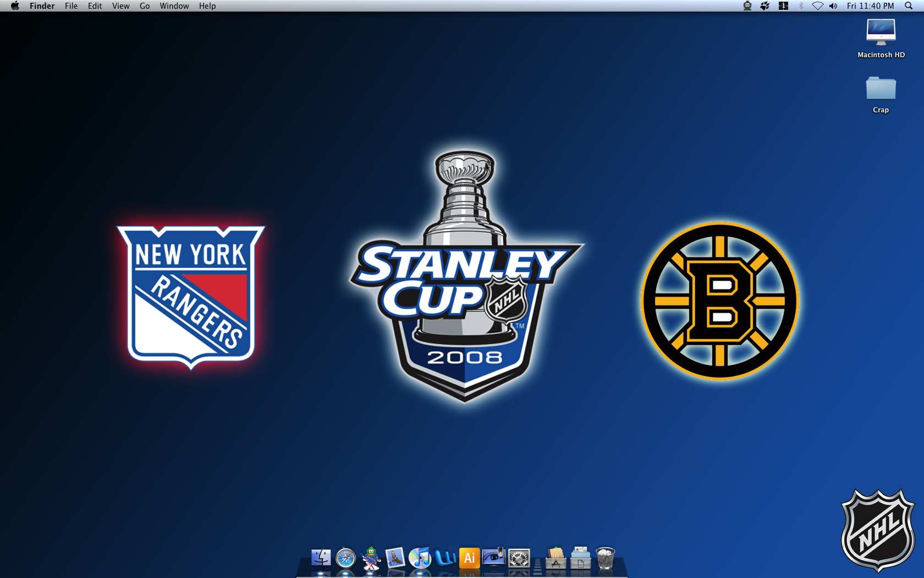Open the volume control in menu bar
The image size is (924, 578).
(x=833, y=6)
